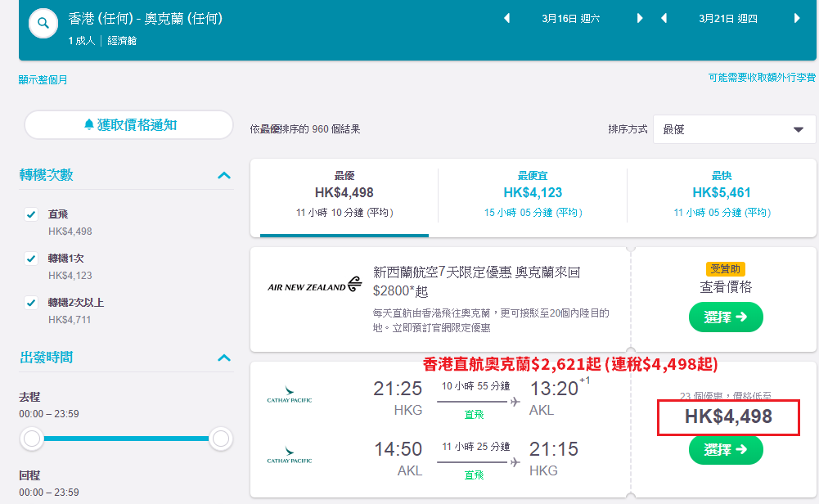The width and height of the screenshot is (819, 504).
Task: Click the 3月16日 週六 departure date
Action: point(570,19)
